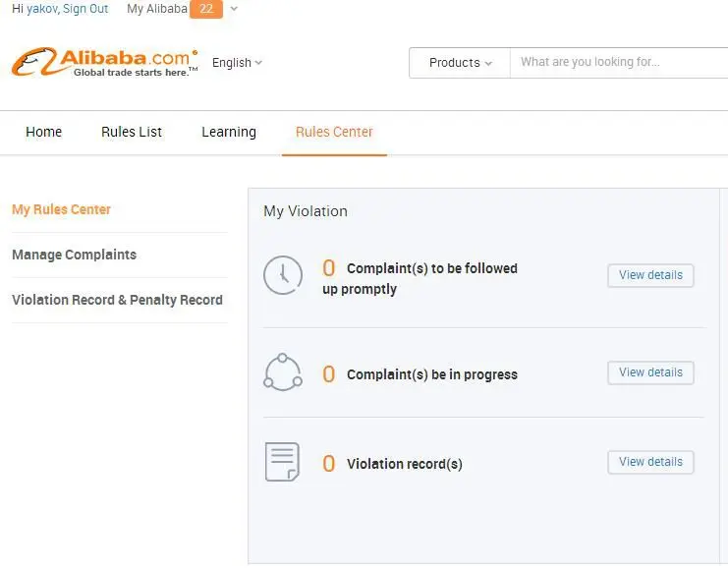Expand the My Alibaba dropdown arrow
This screenshot has width=728, height=570.
point(234,9)
